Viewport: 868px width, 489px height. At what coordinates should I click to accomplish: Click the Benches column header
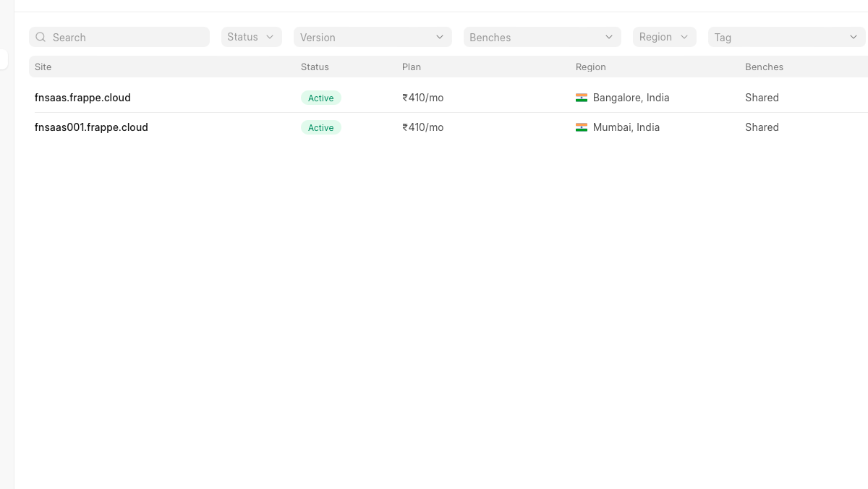click(x=765, y=67)
